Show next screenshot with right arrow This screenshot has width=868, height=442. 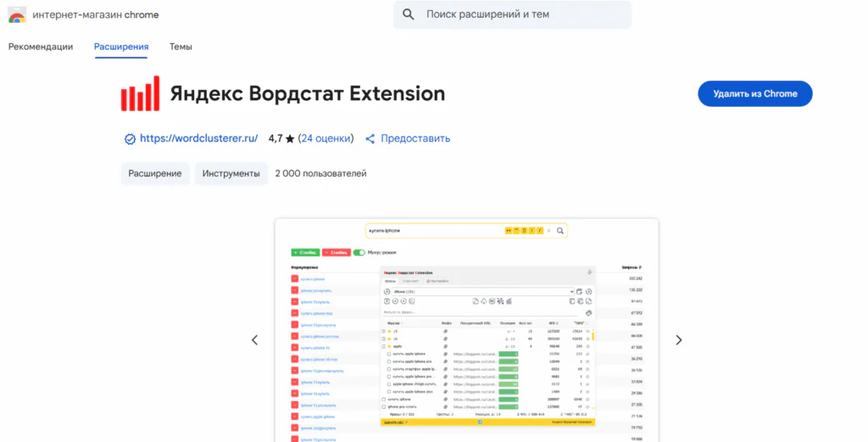click(679, 340)
